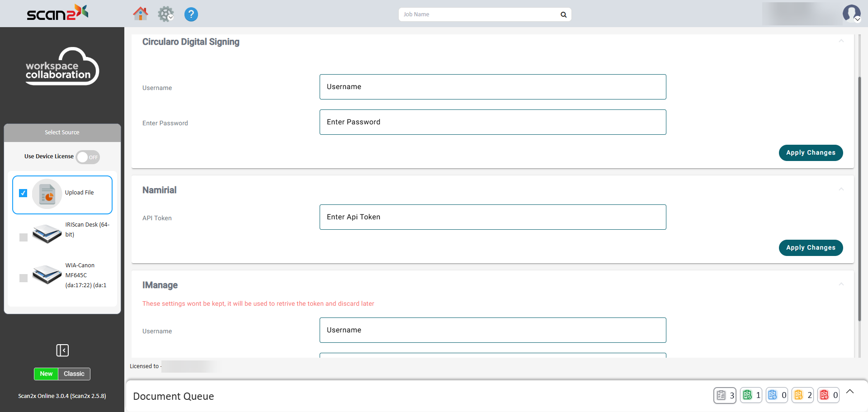Screen dimensions: 868x412
Task: Filter queue by green completed documents
Action: click(x=751, y=395)
